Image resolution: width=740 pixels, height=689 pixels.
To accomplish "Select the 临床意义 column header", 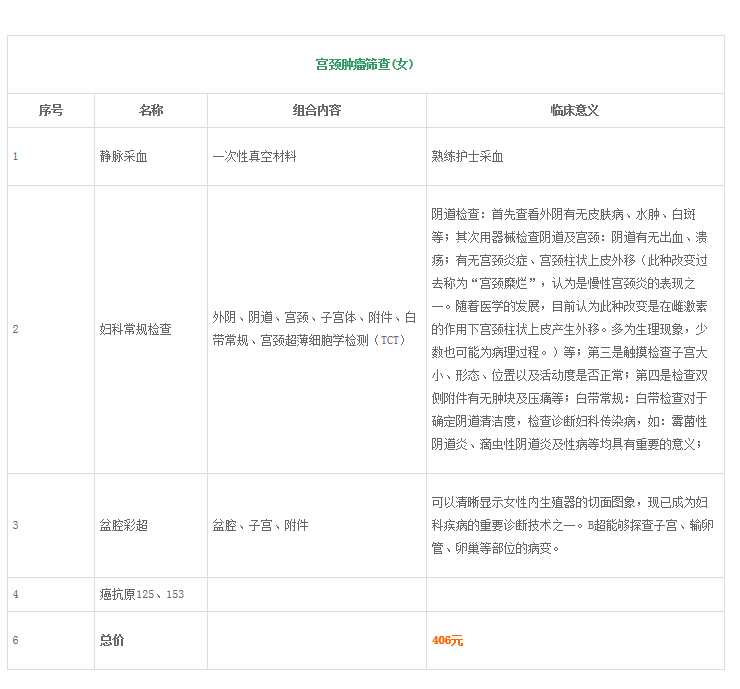I will [x=575, y=110].
